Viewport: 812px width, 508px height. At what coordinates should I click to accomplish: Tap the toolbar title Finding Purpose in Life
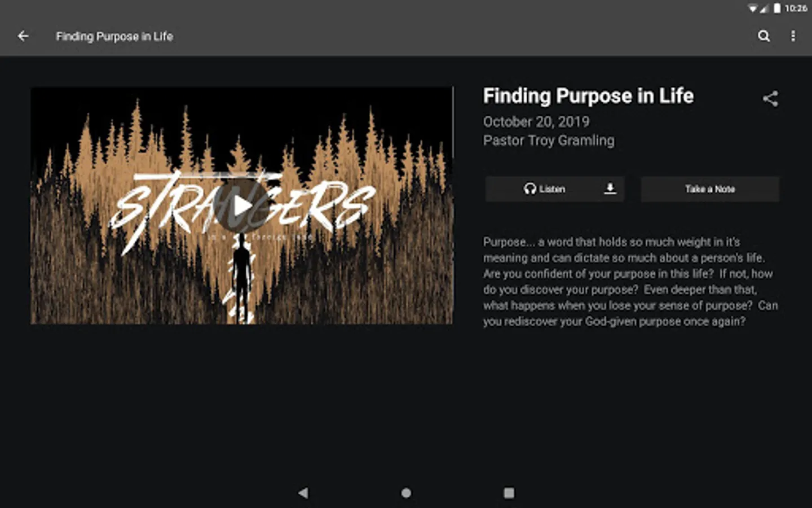(x=114, y=36)
